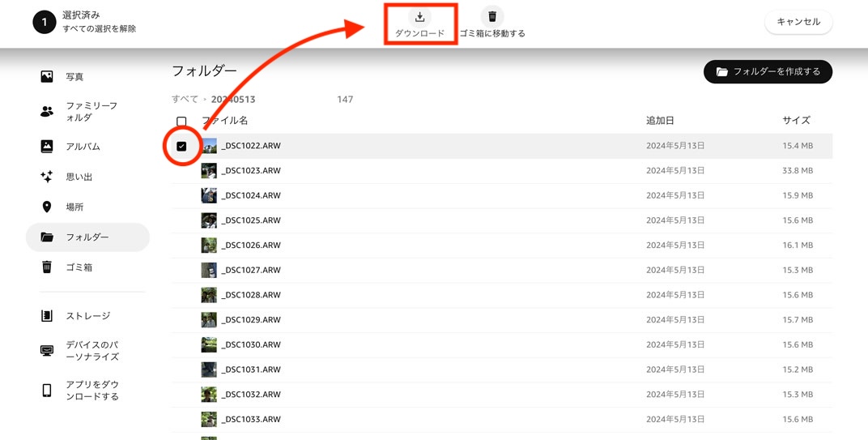
Task: Click the Cancel (キャンセル) button
Action: (x=798, y=22)
